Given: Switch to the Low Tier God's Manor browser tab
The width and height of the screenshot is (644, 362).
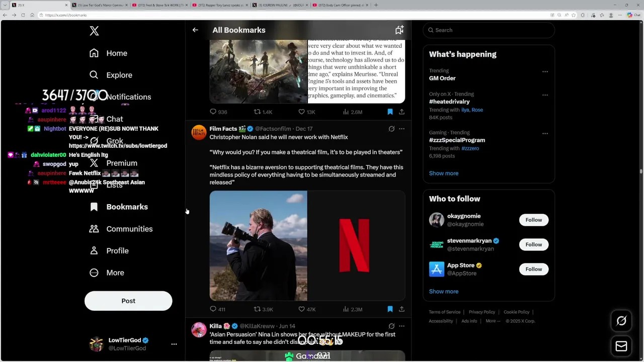Looking at the screenshot, I should (100, 5).
